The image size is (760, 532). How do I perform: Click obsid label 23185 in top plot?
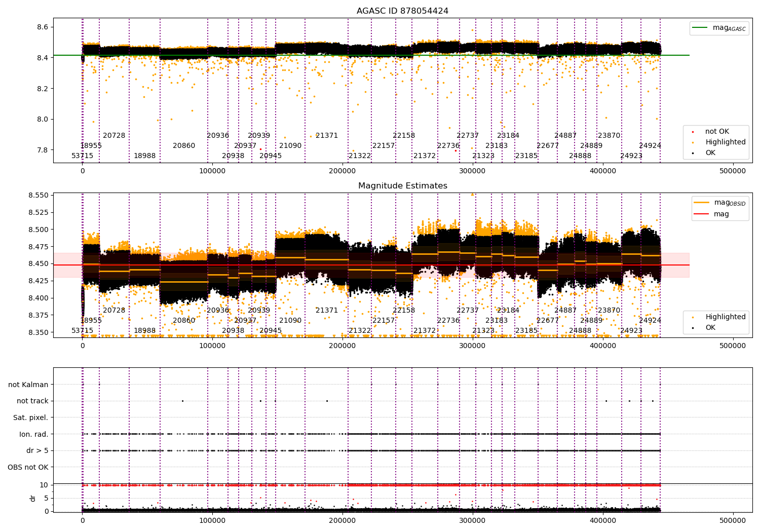pos(526,156)
